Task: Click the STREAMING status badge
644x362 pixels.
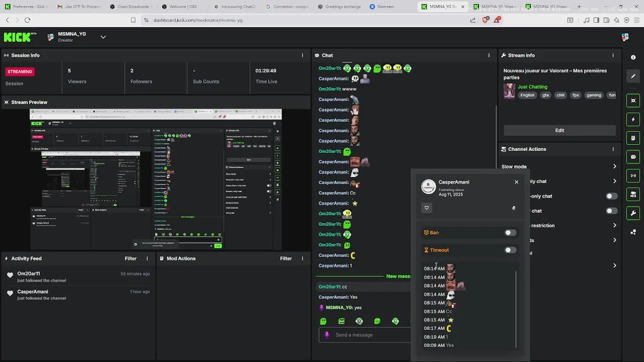Action: [20, 71]
